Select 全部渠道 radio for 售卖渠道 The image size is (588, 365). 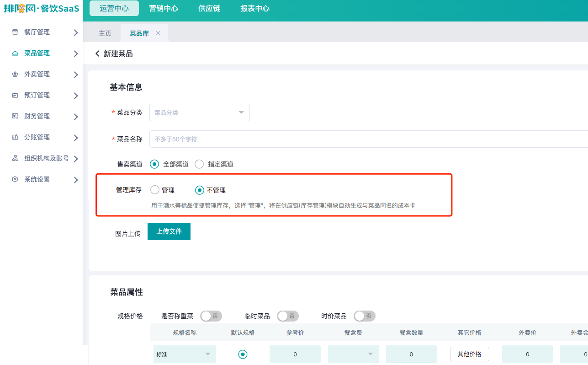tap(154, 164)
